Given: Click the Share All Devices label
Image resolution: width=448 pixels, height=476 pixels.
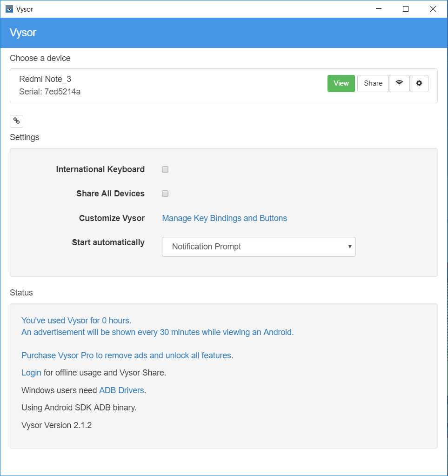Looking at the screenshot, I should [110, 194].
